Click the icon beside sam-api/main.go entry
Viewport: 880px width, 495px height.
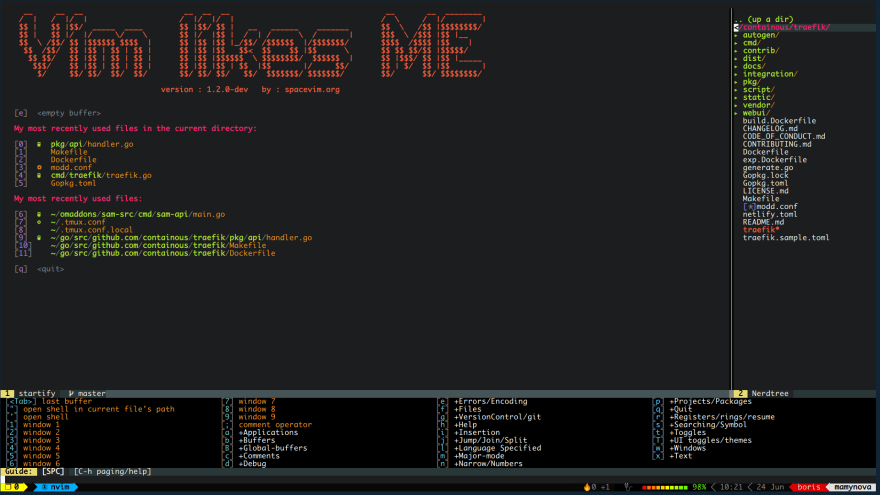[39, 214]
